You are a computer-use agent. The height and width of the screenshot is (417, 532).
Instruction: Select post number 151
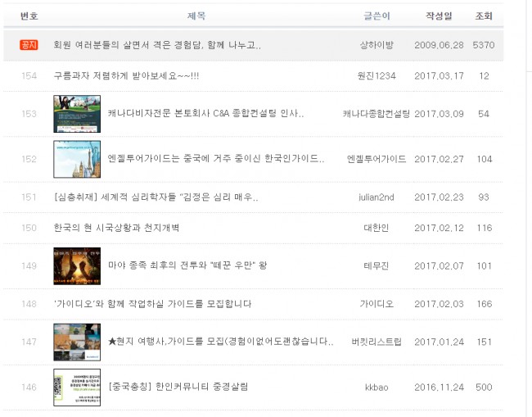(x=29, y=197)
